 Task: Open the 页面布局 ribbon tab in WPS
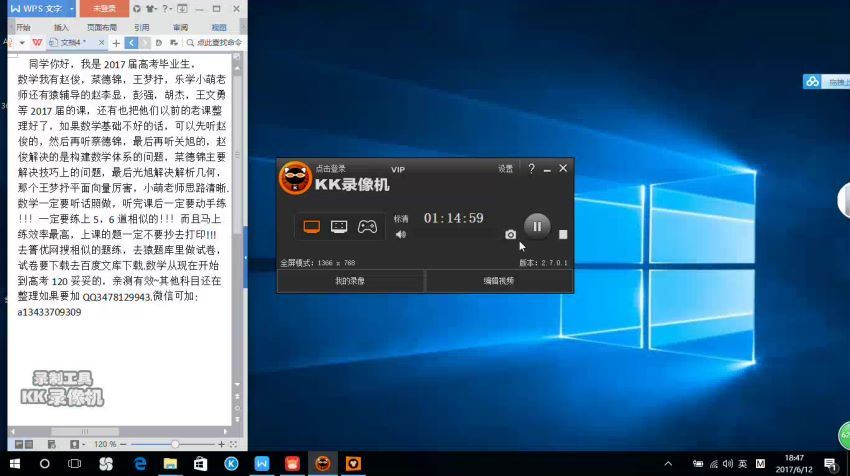pos(102,27)
